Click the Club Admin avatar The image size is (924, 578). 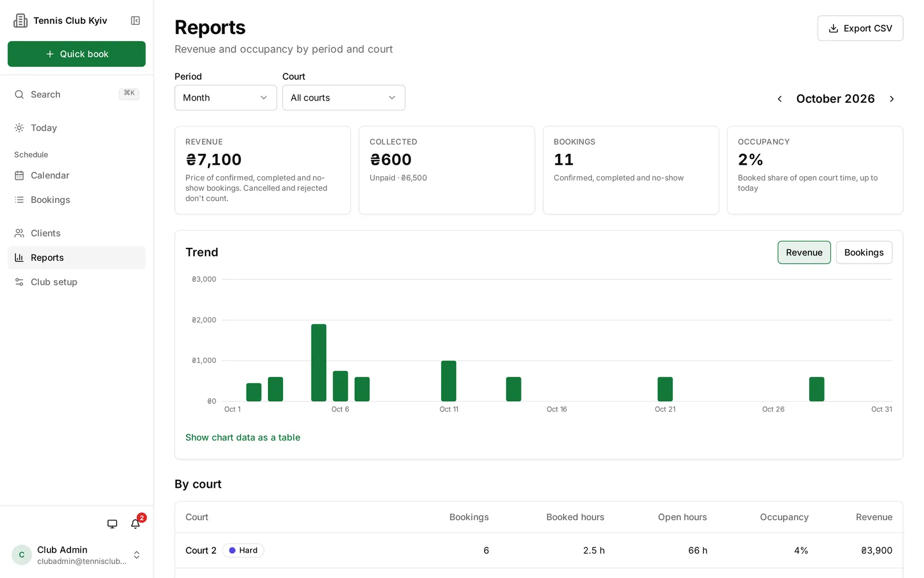[x=22, y=555]
